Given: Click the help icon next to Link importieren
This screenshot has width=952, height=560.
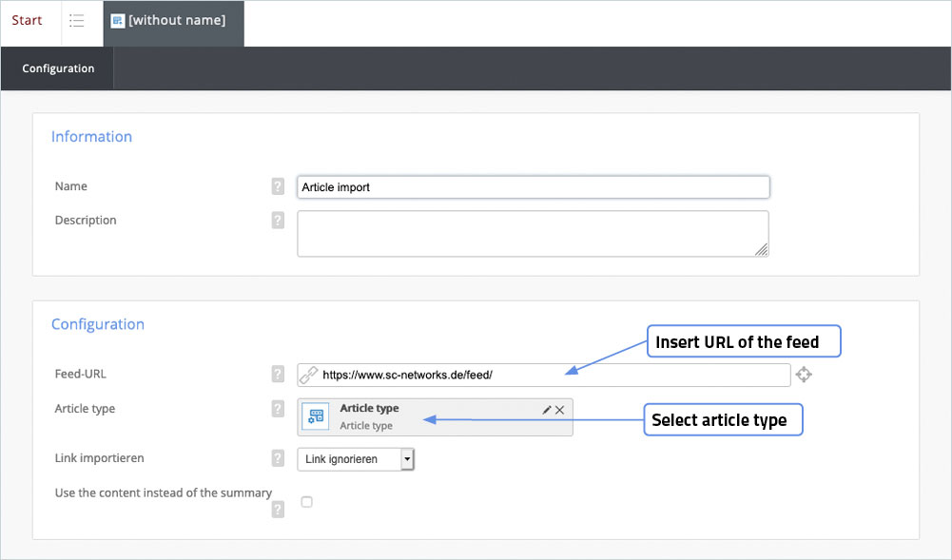Looking at the screenshot, I should click(278, 458).
